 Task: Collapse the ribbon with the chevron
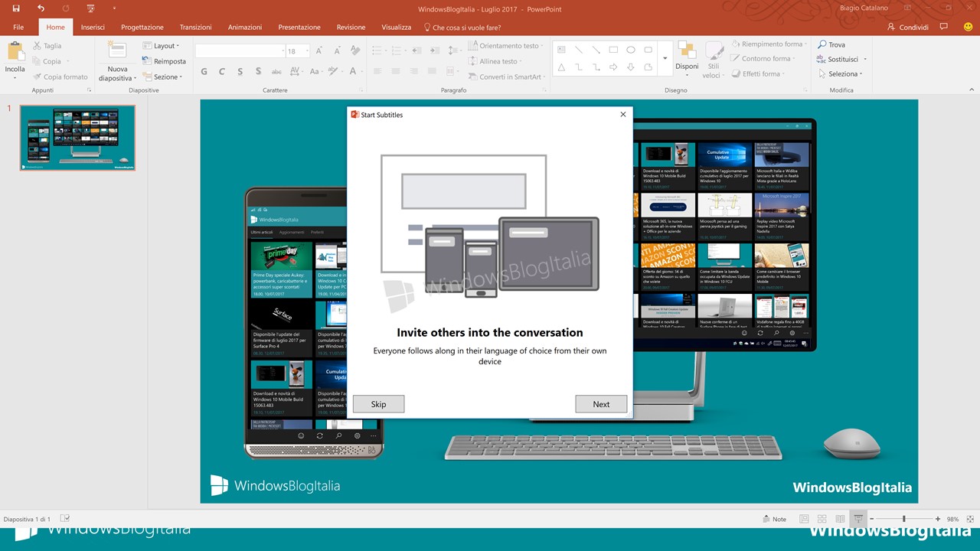tap(970, 90)
